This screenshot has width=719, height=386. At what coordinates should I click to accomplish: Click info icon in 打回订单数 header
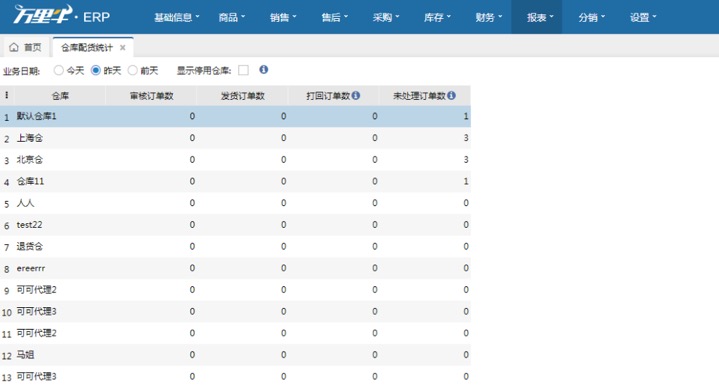click(x=356, y=95)
